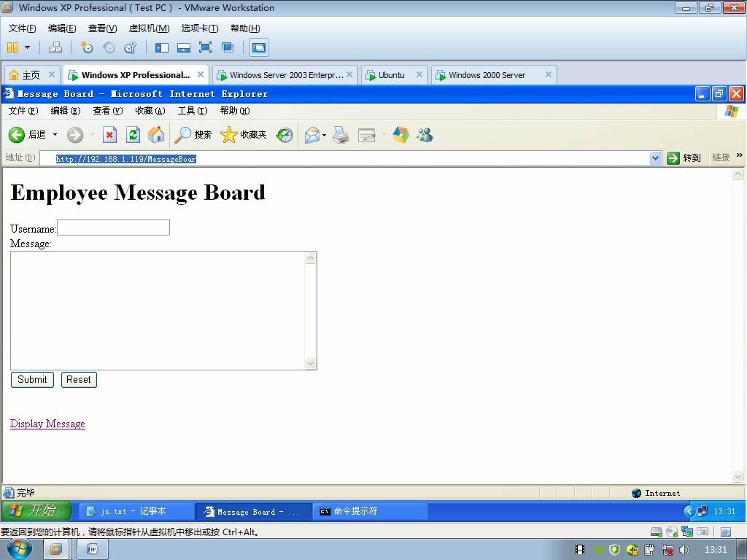The height and width of the screenshot is (560, 747).
Task: Open the Word icon on host taskbar
Action: 93,550
